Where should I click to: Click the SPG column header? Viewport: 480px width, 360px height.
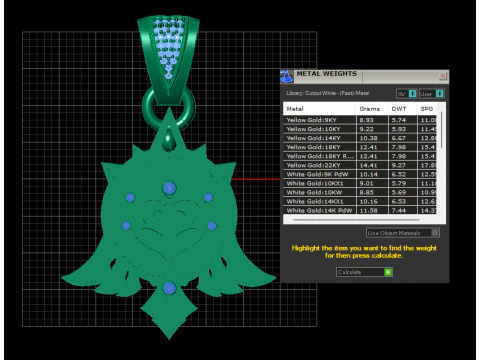pyautogui.click(x=427, y=109)
